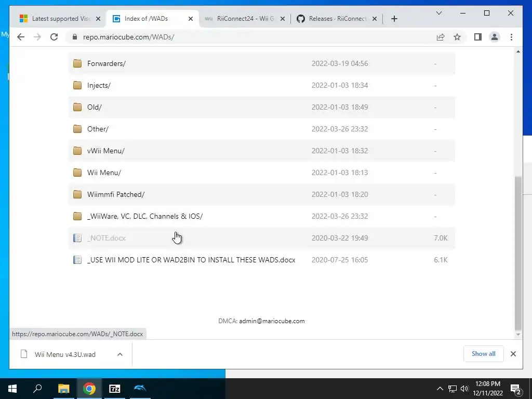This screenshot has height=399, width=532.
Task: Go back to the previous page
Action: point(21,37)
